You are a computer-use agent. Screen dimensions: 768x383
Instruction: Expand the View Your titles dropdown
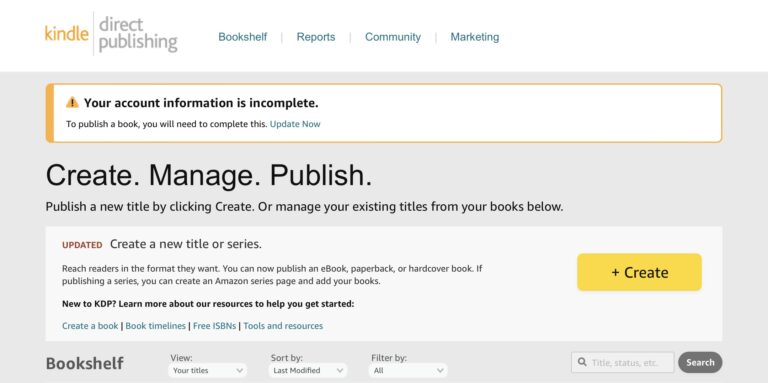click(208, 370)
